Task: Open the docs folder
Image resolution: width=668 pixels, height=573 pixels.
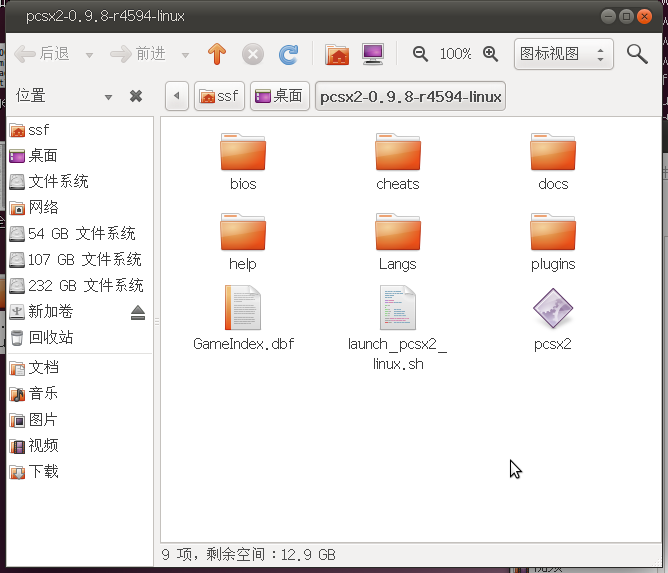Action: tap(553, 162)
